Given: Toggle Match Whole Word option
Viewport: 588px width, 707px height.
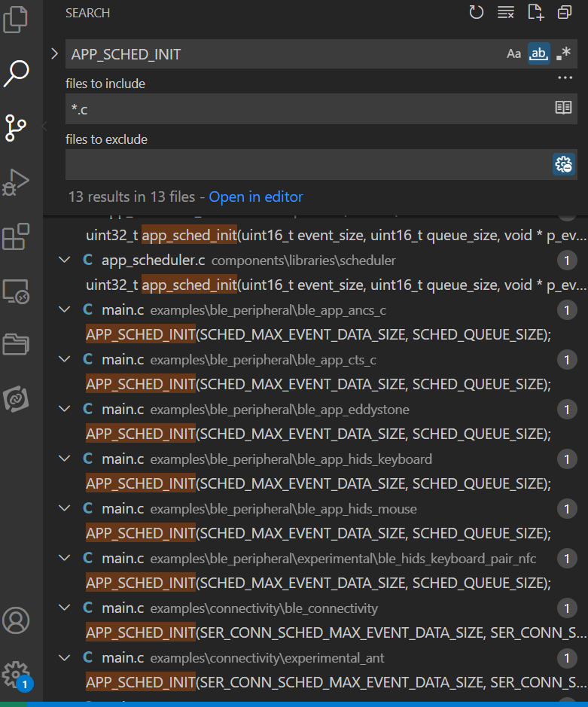Looking at the screenshot, I should coord(539,54).
